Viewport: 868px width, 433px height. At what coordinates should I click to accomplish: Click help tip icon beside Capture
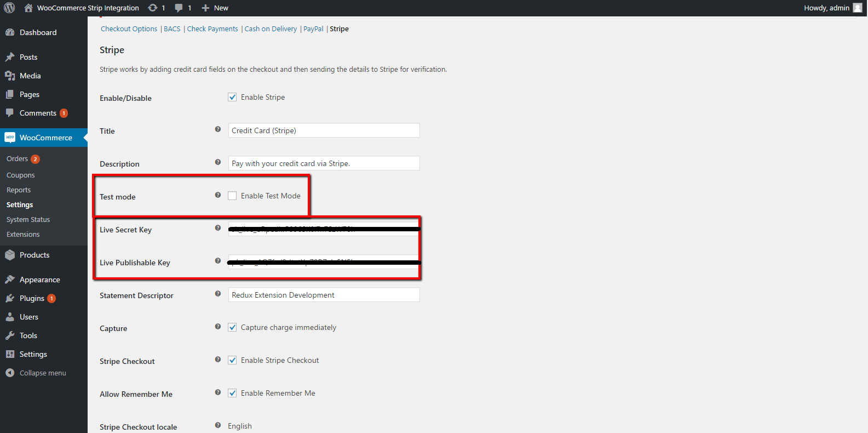click(x=218, y=327)
